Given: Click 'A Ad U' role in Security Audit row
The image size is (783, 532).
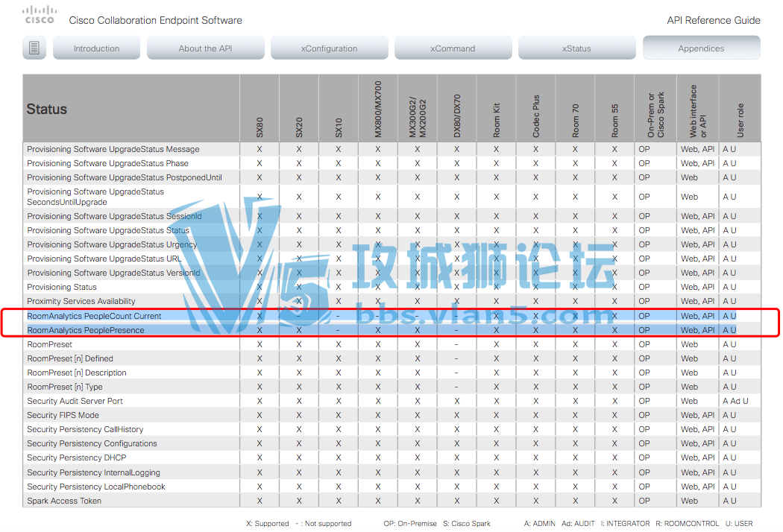Looking at the screenshot, I should 735,402.
